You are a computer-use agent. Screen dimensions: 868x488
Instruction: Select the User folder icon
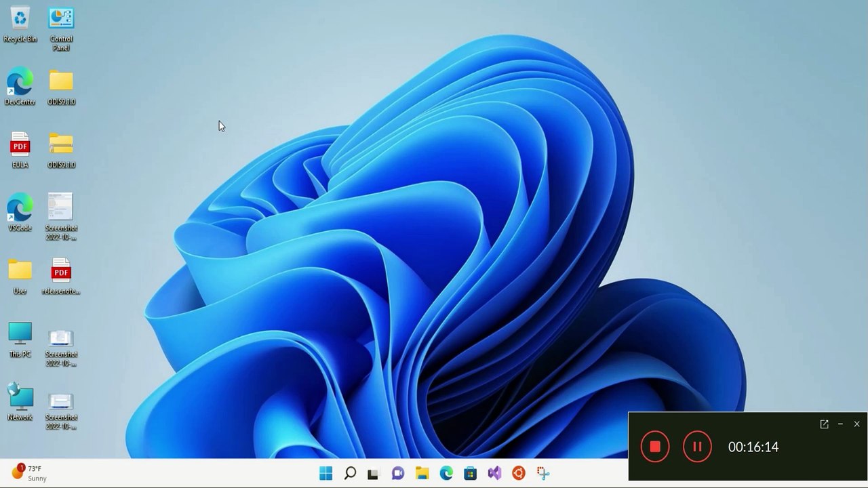[x=20, y=277]
